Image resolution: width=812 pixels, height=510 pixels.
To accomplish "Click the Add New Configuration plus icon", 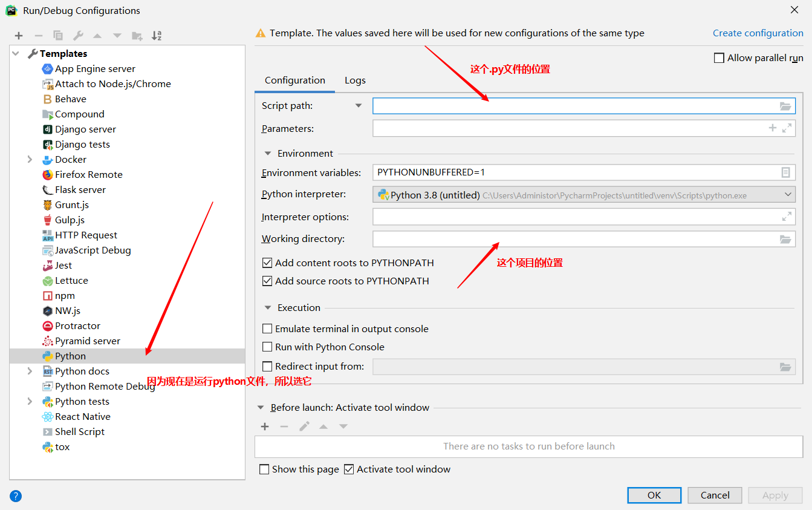I will (19, 36).
